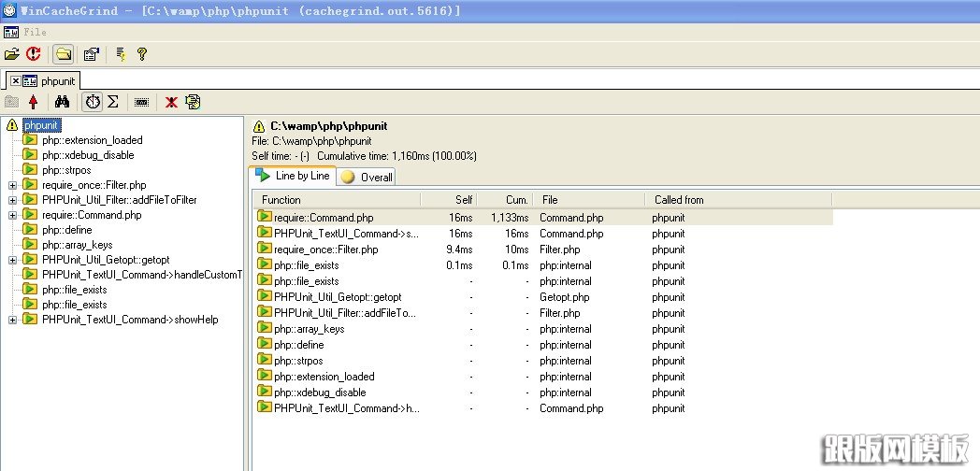Viewport: 980px width, 471px height.
Task: Click the list icon of require::Command.php row
Action: click(265, 218)
